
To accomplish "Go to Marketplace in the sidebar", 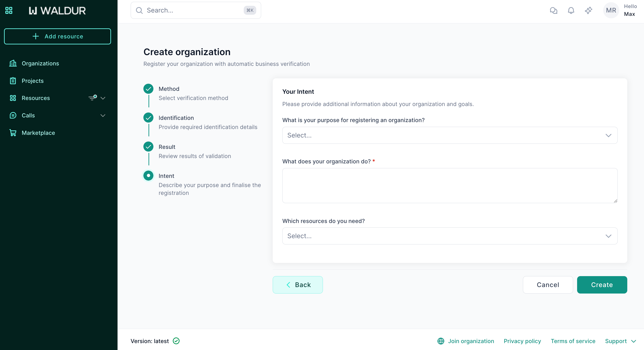I will [x=38, y=133].
